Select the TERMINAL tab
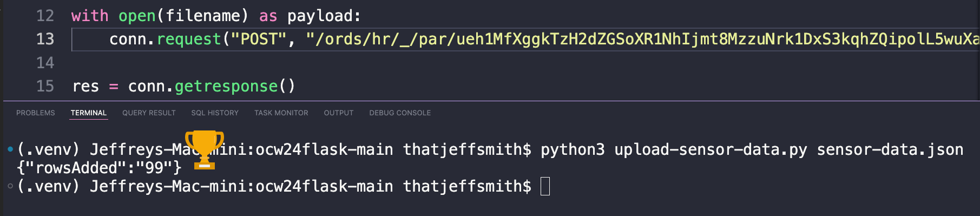980x216 pixels. 89,113
